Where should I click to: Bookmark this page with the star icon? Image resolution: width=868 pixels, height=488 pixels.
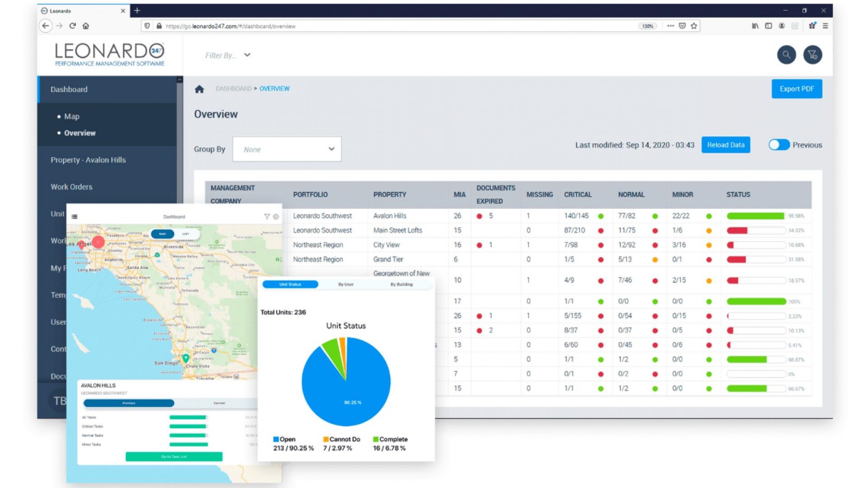tap(694, 25)
